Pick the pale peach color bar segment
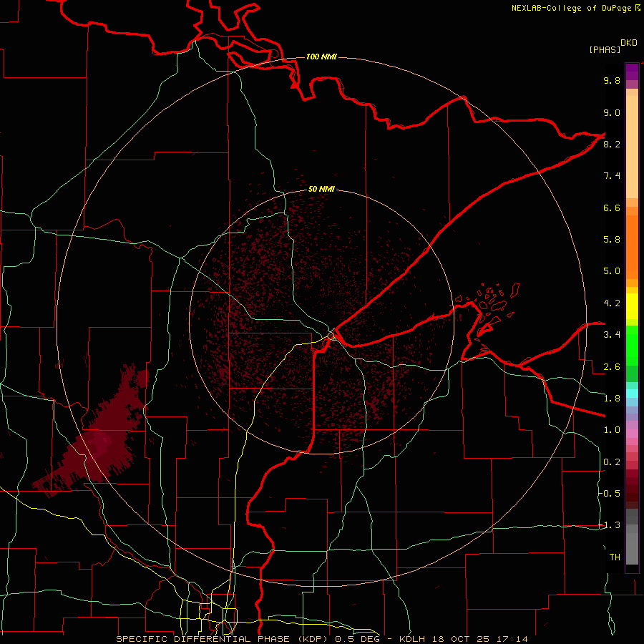The image size is (644, 644). click(x=632, y=148)
